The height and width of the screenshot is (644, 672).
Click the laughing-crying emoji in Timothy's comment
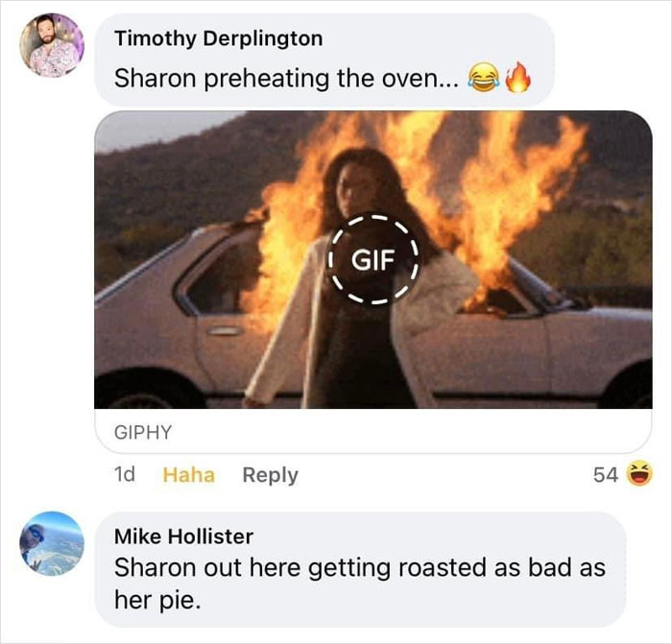[x=484, y=78]
